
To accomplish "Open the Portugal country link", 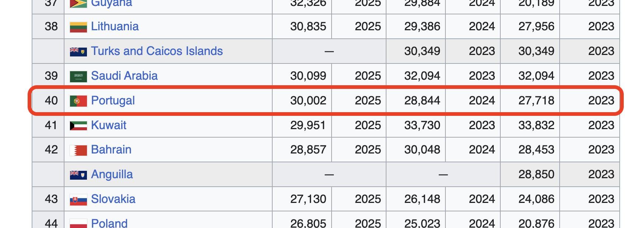I will click(x=113, y=100).
